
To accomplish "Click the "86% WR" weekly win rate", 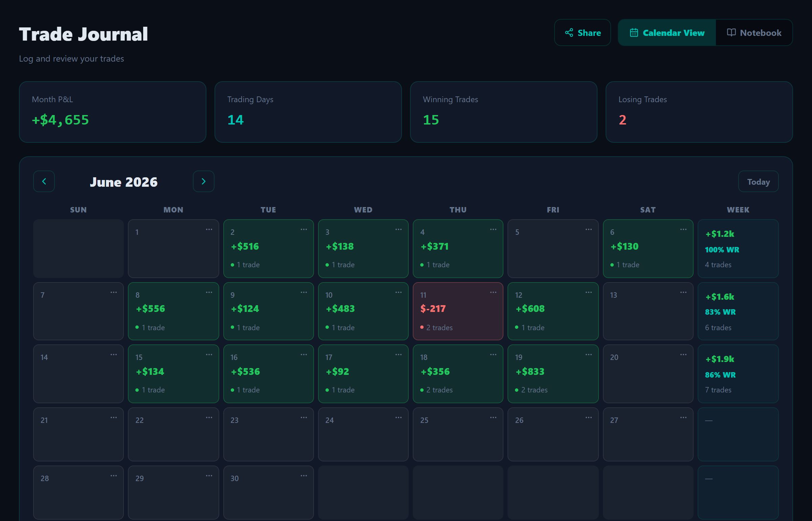I will click(x=720, y=375).
